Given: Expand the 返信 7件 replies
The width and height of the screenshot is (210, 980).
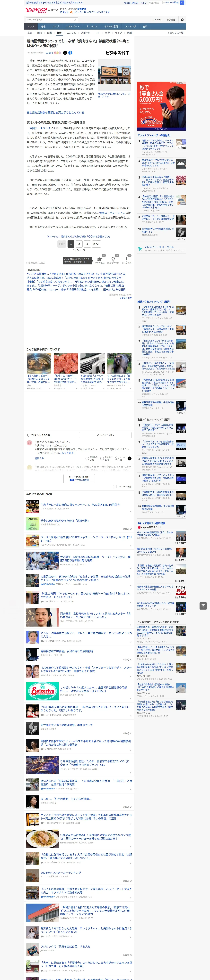Looking at the screenshot, I should click(x=39, y=458).
